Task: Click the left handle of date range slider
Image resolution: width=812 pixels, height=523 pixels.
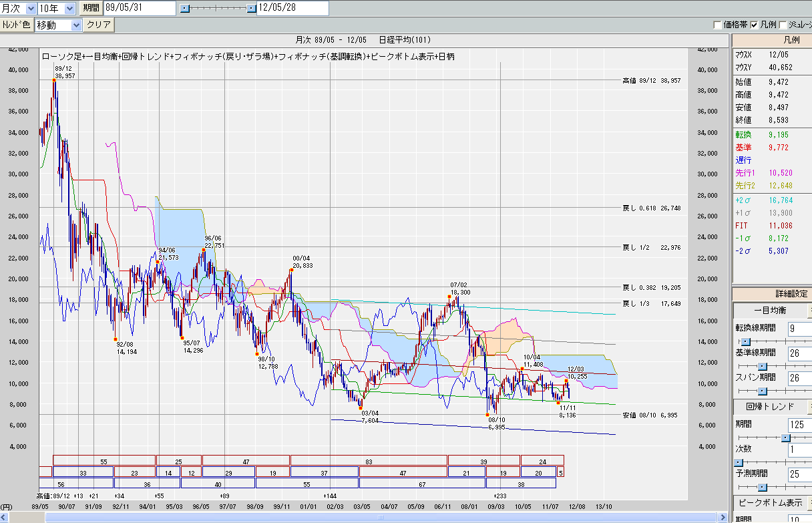Action: 186,8
